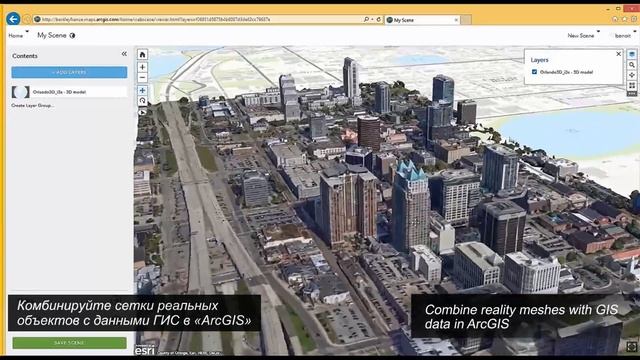Uncheck the Orlando3D layer checkbox
The width and height of the screenshot is (640, 360).
pos(534,72)
